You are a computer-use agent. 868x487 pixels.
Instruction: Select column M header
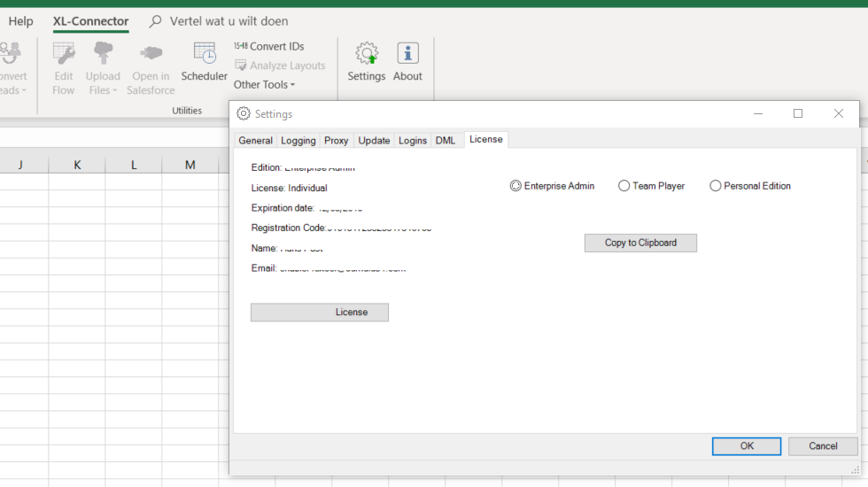190,165
